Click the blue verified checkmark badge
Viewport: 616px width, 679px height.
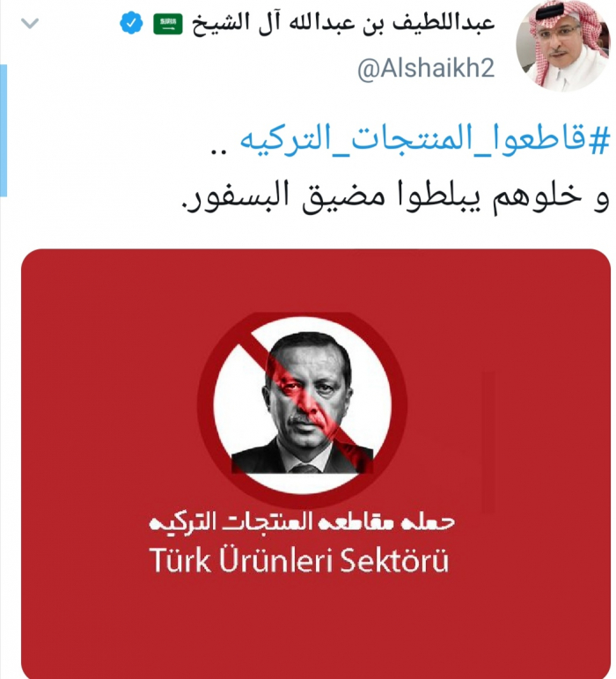(131, 23)
